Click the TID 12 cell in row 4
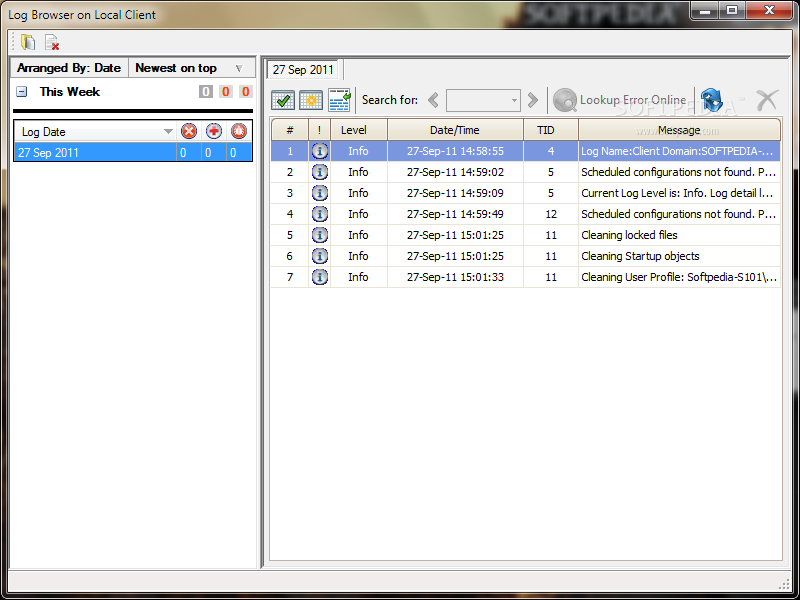The width and height of the screenshot is (800, 600). [551, 214]
